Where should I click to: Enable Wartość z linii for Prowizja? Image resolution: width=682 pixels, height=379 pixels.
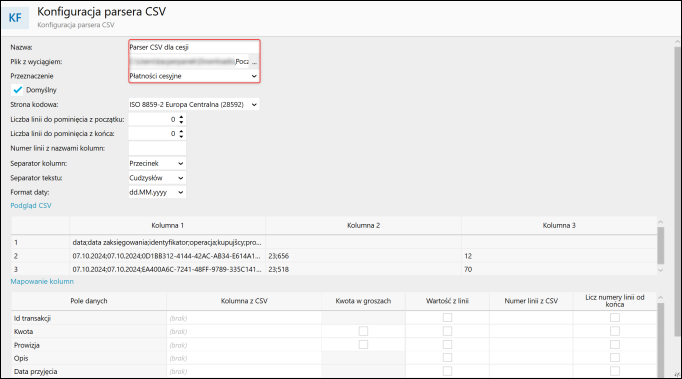point(447,345)
